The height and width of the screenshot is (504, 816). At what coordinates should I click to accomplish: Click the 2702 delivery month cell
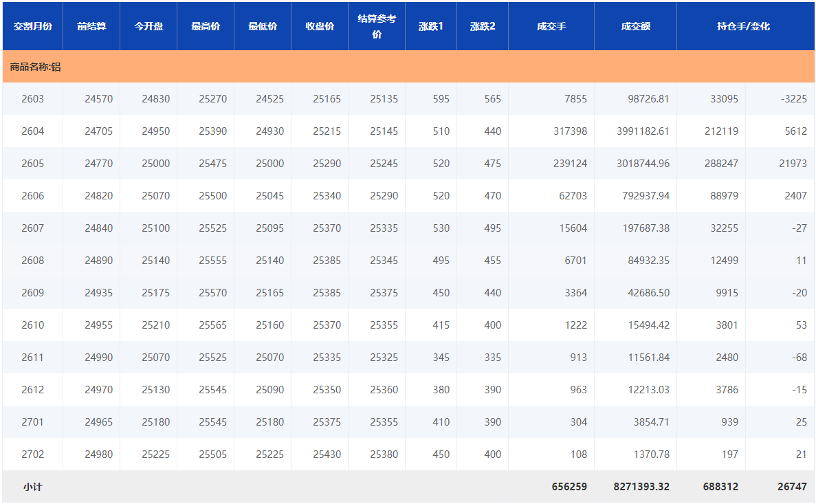pyautogui.click(x=32, y=454)
